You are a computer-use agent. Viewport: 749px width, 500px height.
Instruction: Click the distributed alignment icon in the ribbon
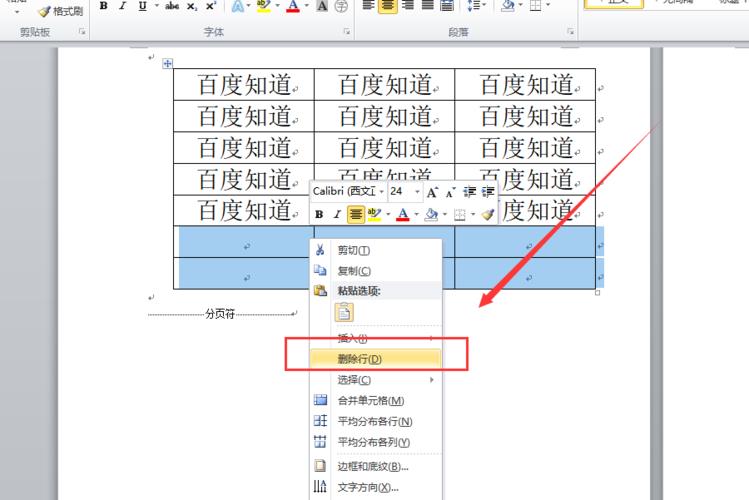[x=447, y=6]
